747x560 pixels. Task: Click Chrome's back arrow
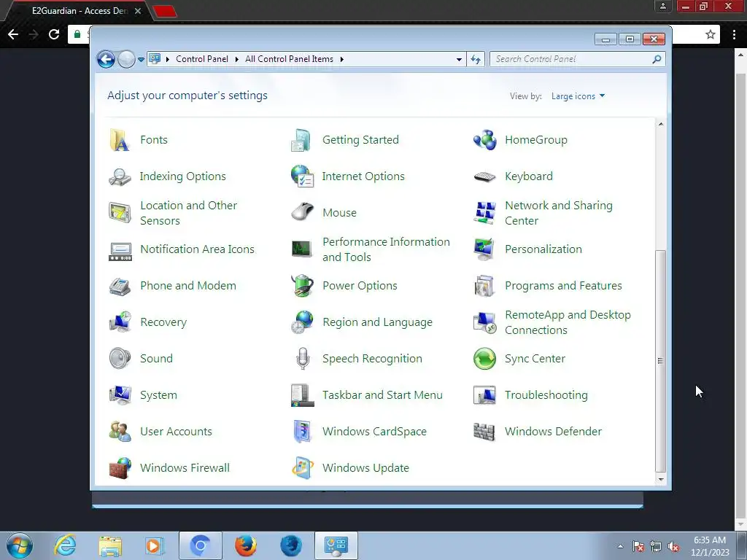[x=13, y=34]
